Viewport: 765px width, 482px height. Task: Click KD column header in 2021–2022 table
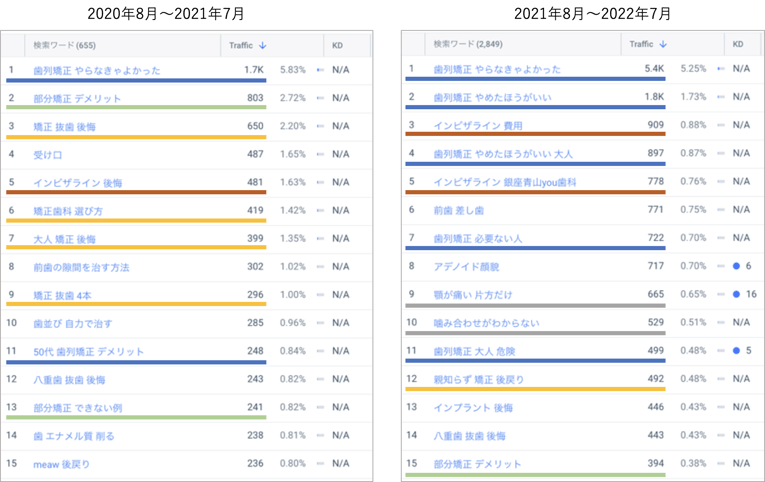[x=738, y=44]
